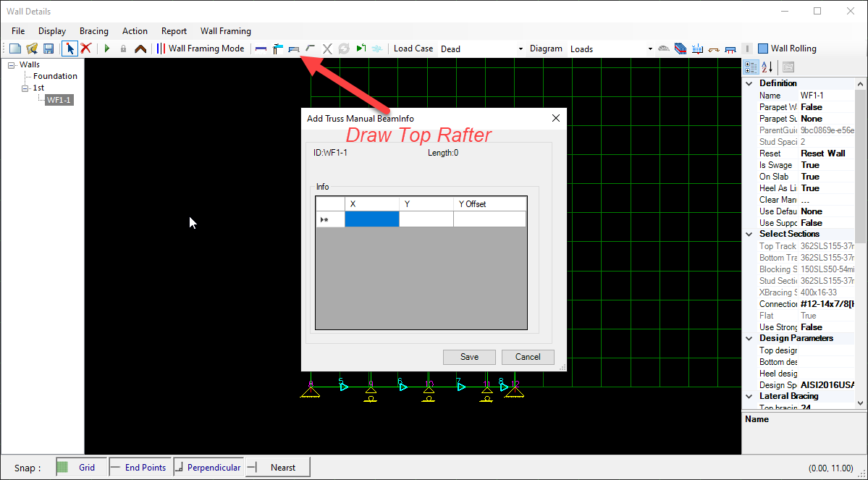Click the red X delete icon

[x=85, y=49]
